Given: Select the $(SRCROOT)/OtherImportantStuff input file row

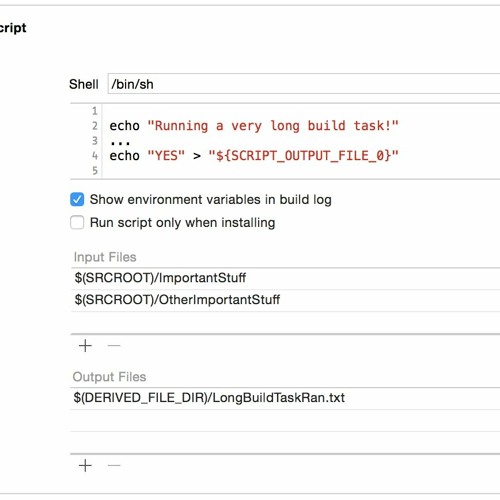Looking at the screenshot, I should point(285,300).
